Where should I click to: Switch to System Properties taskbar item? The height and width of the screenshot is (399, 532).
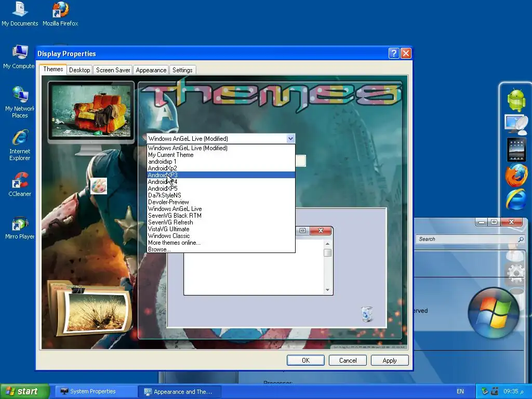(95, 392)
